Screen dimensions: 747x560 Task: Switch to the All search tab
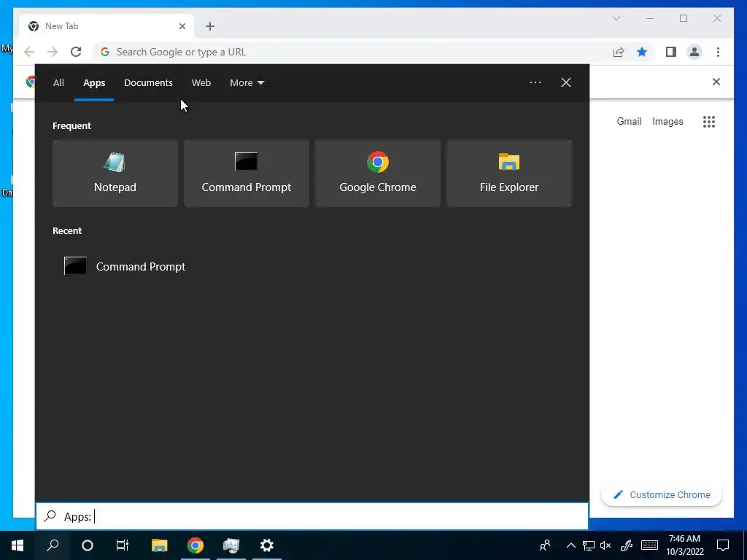tap(58, 83)
